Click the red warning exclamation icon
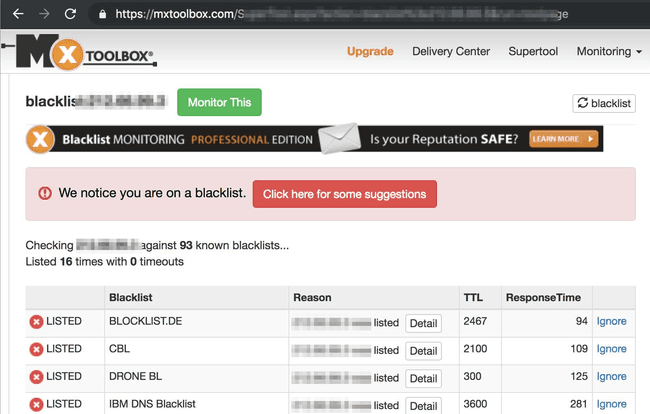650x414 pixels. [x=45, y=193]
